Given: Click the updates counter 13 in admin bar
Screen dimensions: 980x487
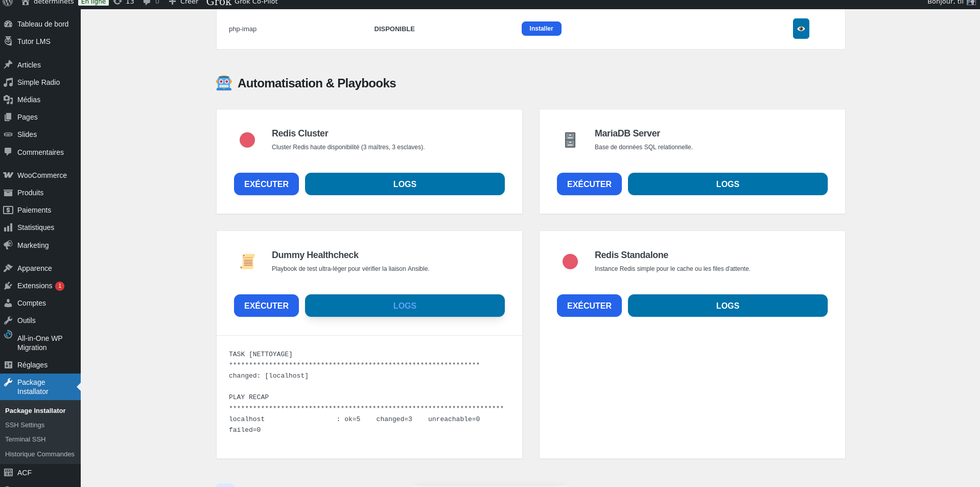Looking at the screenshot, I should pyautogui.click(x=124, y=3).
